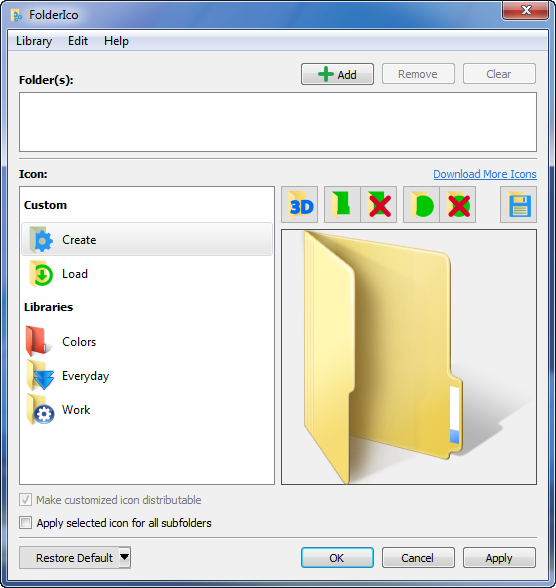Viewport: 556px width, 588px height.
Task: Click the remove back overlay circle icon
Action: (458, 205)
